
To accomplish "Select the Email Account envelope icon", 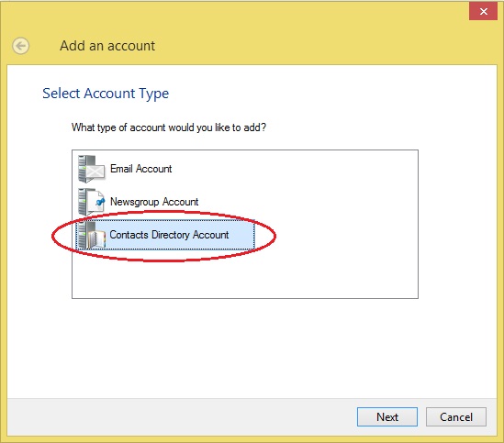I will pyautogui.click(x=91, y=169).
